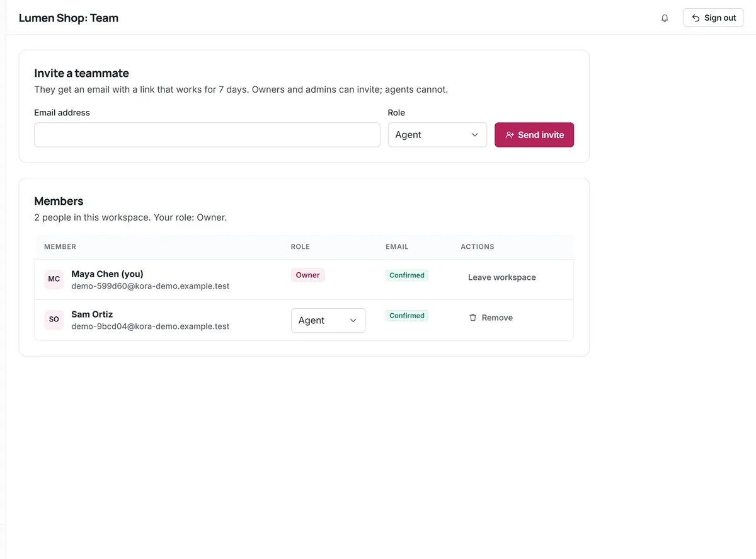Open the notifications bell
Screen dimensions: 756x559
665,18
